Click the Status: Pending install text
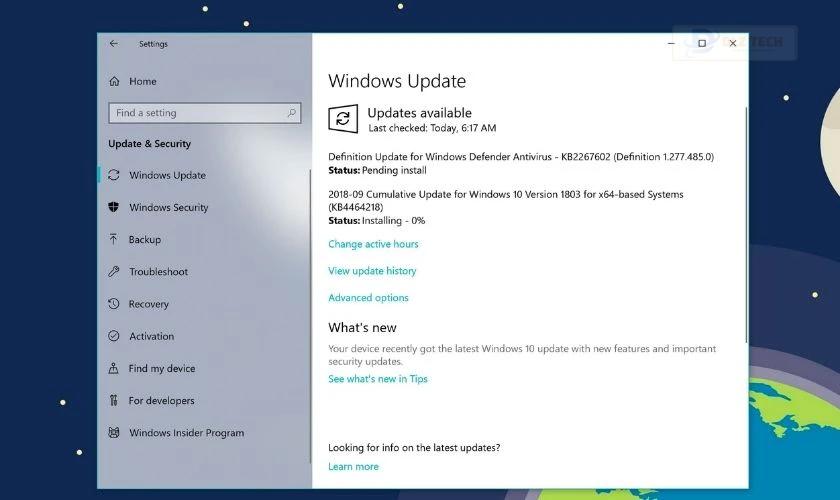This screenshot has height=500, width=840. [x=377, y=170]
